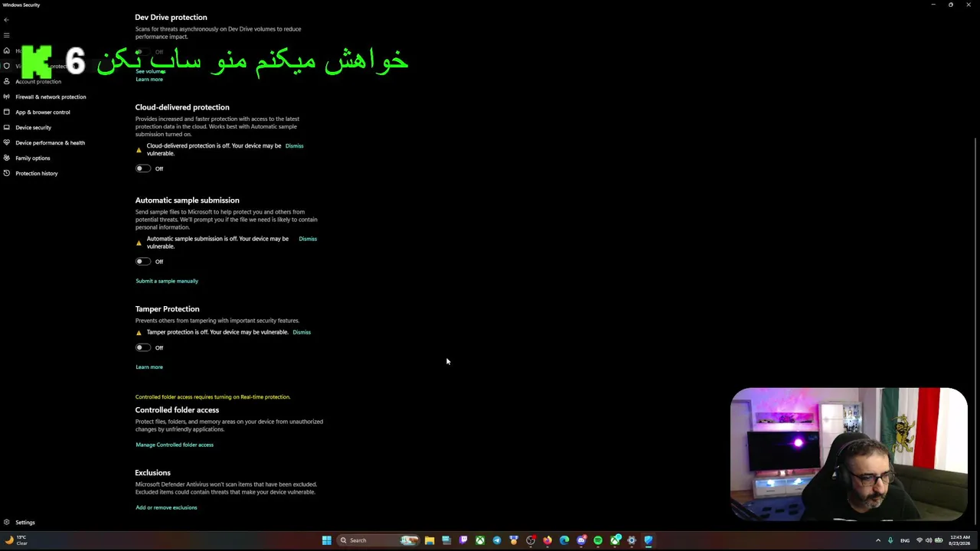This screenshot has height=551, width=980.
Task: Open the hamburger navigation menu
Action: click(6, 35)
